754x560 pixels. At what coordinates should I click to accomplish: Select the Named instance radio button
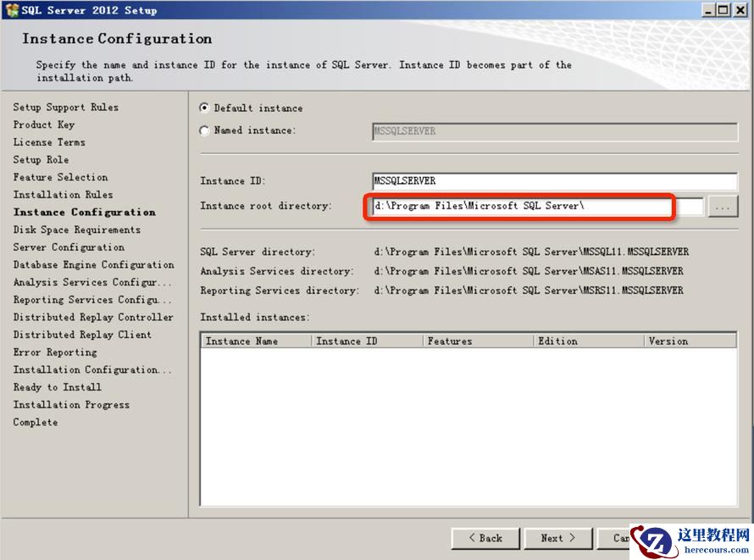[204, 130]
